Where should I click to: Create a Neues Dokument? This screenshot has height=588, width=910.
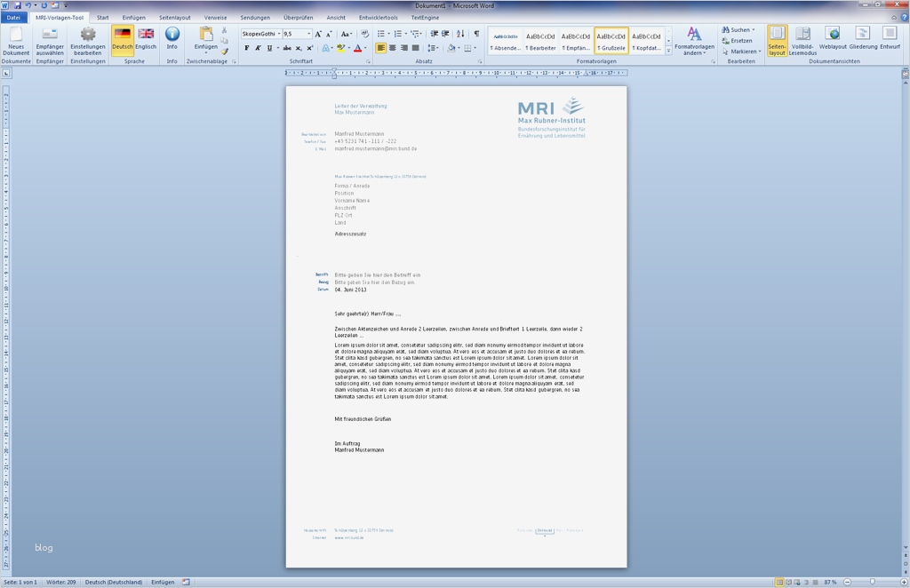click(15, 40)
